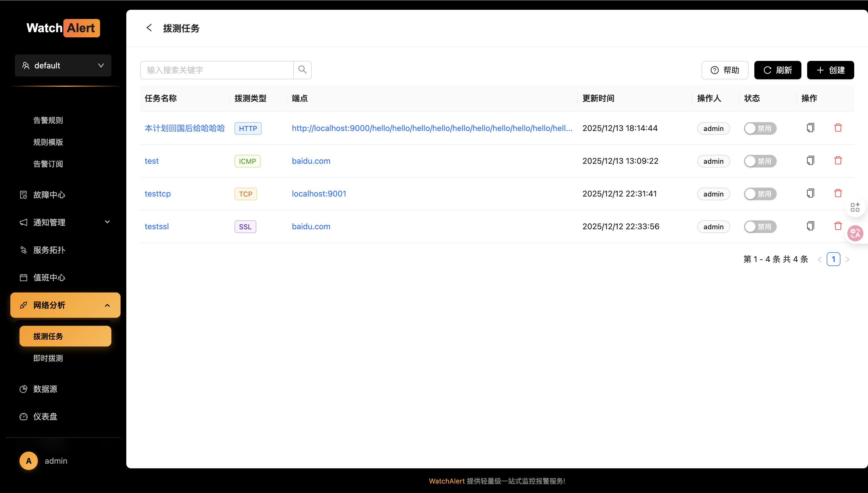Open 服务拓扑 in the sidebar
Image resolution: width=868 pixels, height=493 pixels.
65,250
